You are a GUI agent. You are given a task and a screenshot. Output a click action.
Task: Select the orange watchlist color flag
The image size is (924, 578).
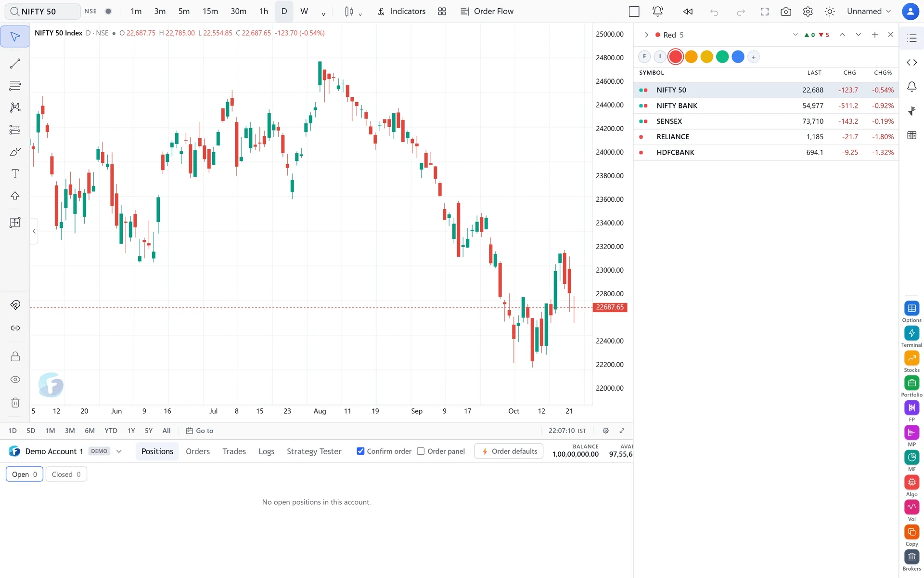click(x=691, y=57)
